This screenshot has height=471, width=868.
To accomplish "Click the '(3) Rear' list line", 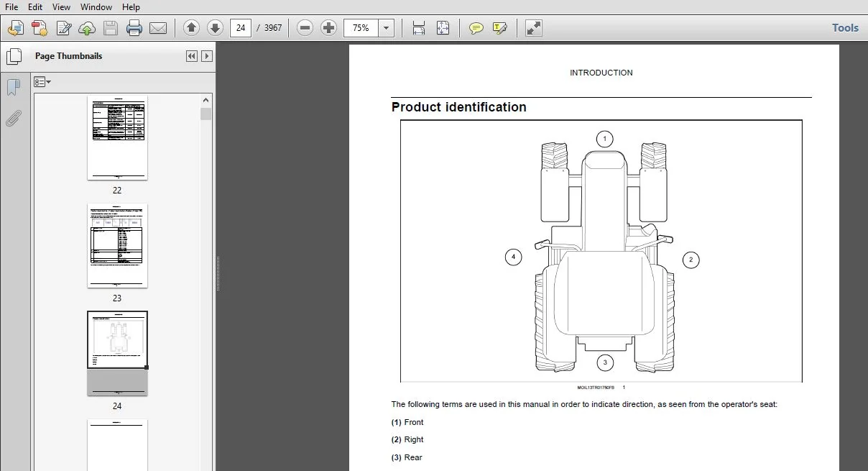I will (x=407, y=457).
